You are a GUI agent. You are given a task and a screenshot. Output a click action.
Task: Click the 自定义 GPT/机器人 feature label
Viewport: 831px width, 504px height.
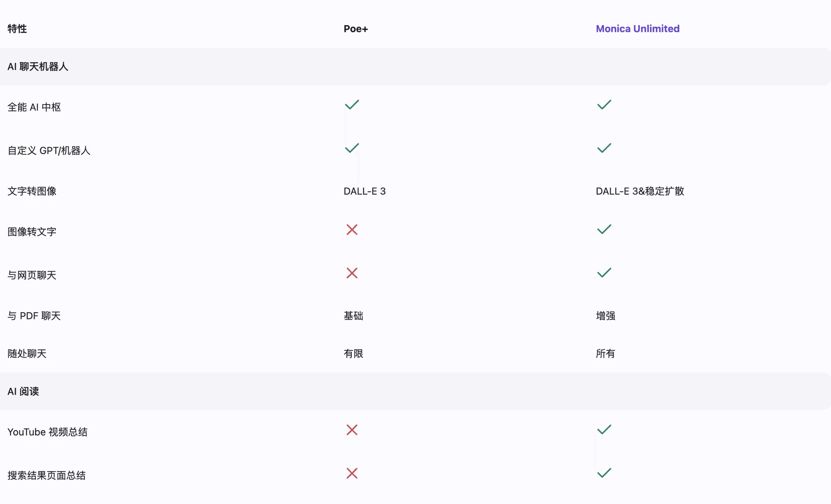(49, 150)
